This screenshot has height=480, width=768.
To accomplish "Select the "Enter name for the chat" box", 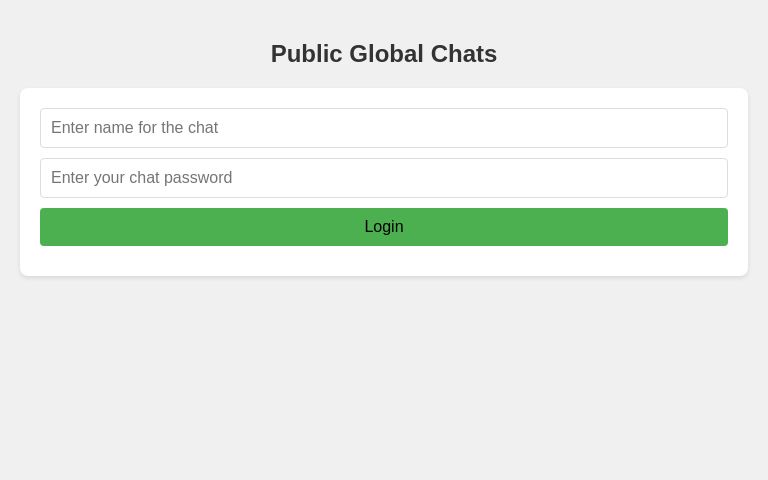I will (384, 128).
